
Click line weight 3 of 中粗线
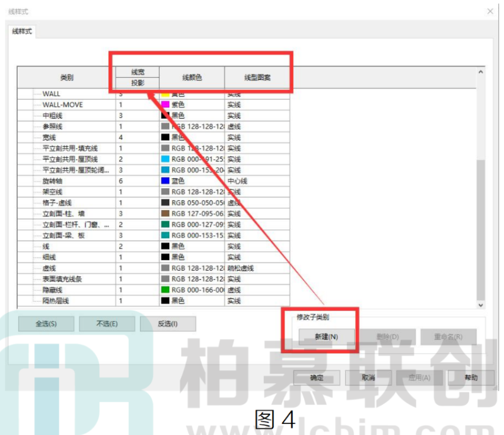pos(137,115)
